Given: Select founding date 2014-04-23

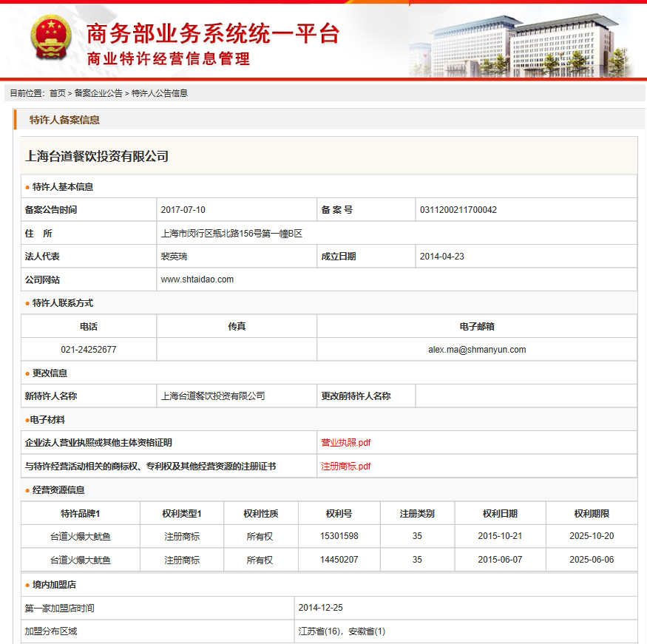Looking at the screenshot, I should tap(442, 257).
